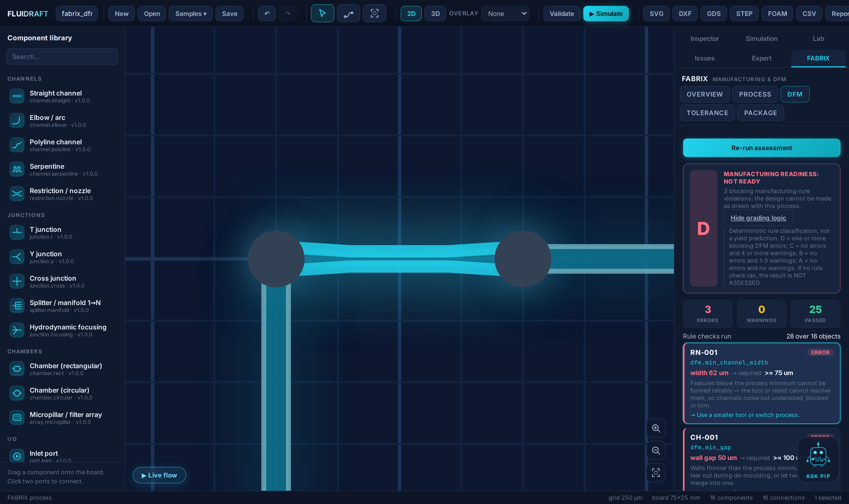Show the Tolerance section
This screenshot has height=504, width=849.
707,112
